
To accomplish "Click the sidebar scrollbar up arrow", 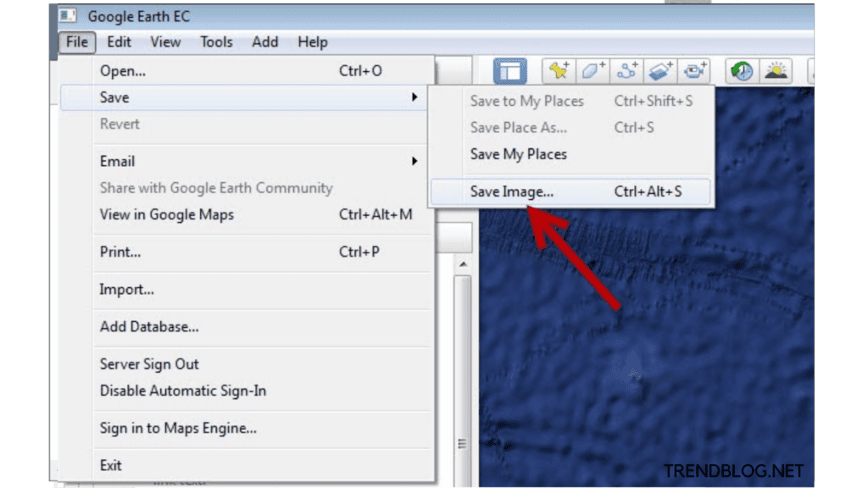I will point(463,264).
